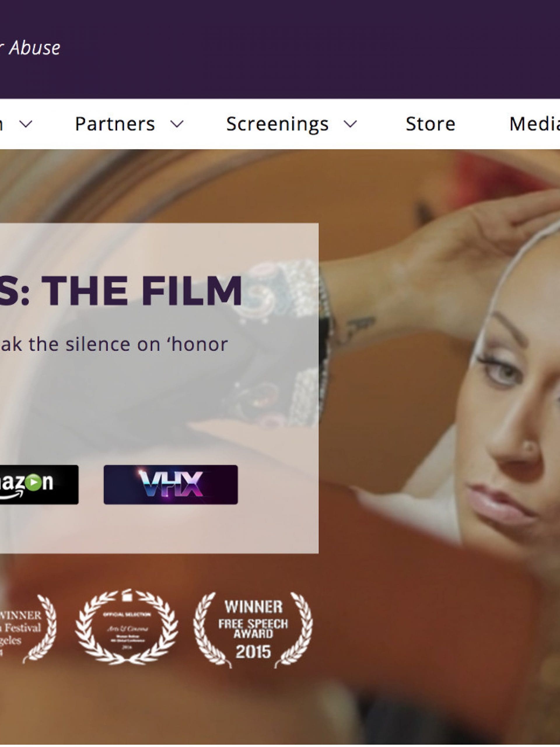Select the 'THE FILM' headline
Image resolution: width=560 pixels, height=747 pixels.
point(143,290)
